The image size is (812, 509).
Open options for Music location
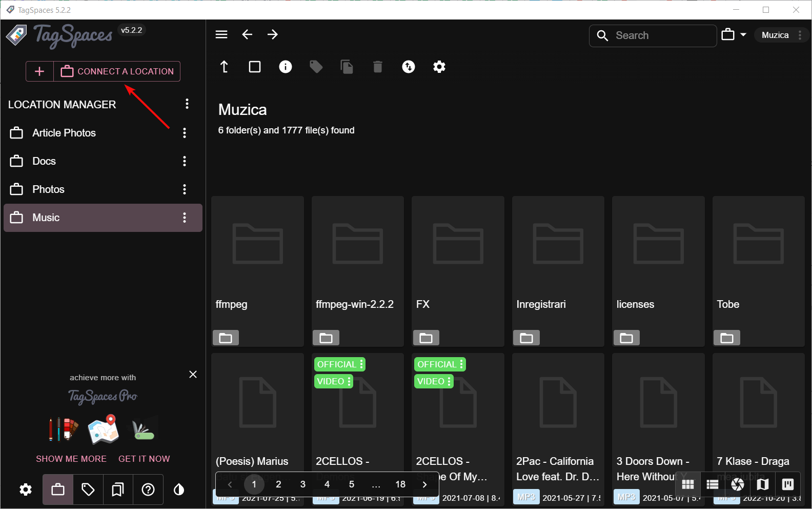click(x=185, y=218)
